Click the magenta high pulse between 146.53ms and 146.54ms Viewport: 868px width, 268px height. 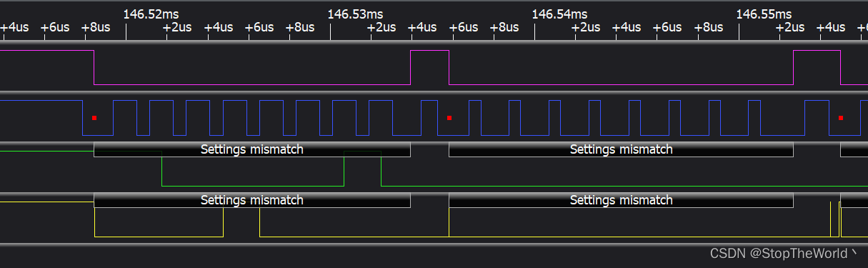429,67
